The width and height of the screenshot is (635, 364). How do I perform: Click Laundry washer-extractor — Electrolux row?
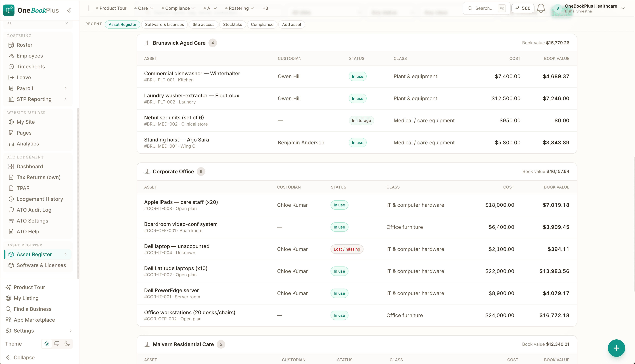point(356,98)
